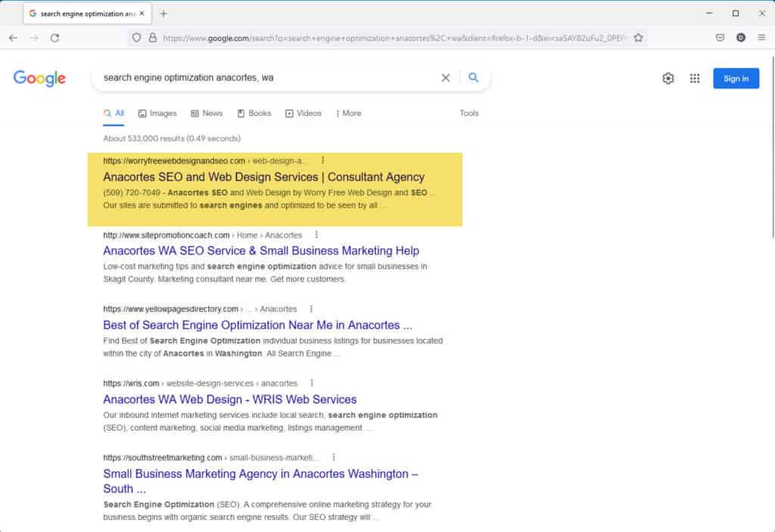Open options for sitepromotioncoach.com result
The image size is (775, 532).
316,235
